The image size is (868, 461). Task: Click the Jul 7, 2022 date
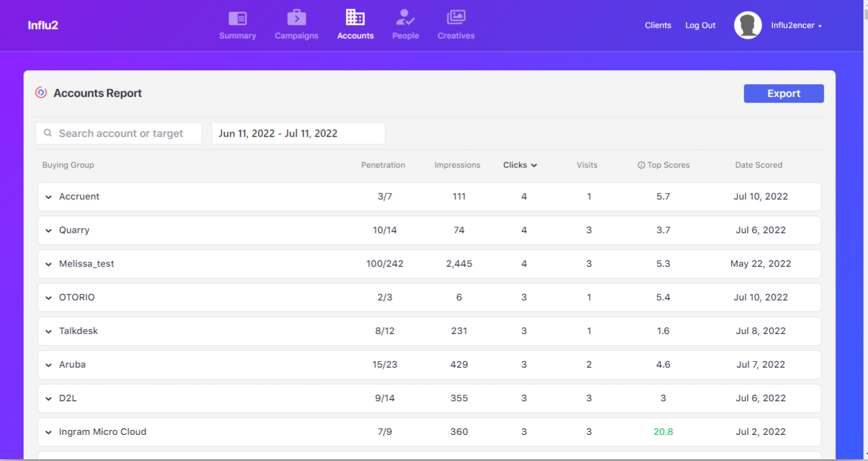point(761,365)
